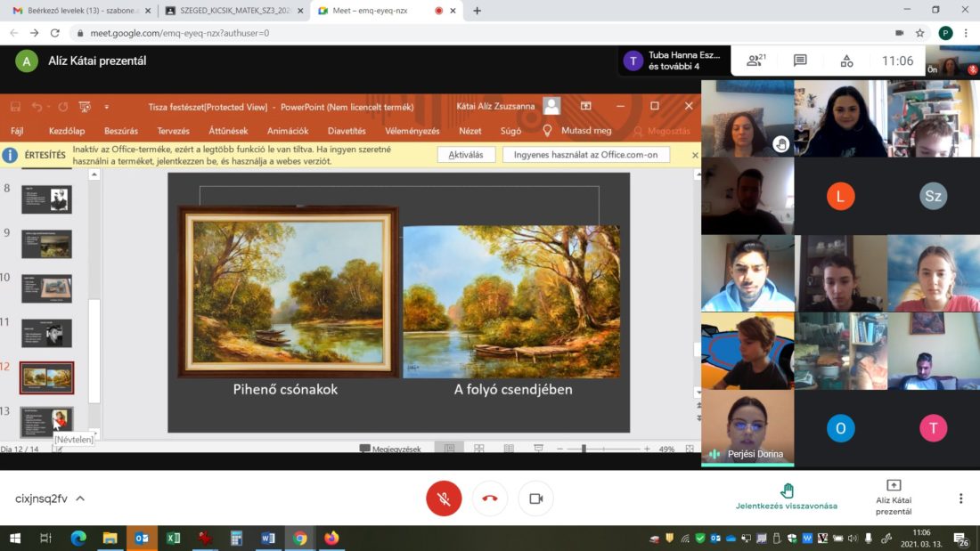This screenshot has width=980, height=551.
Task: Toggle volume speaker icon in system tray
Action: [853, 538]
